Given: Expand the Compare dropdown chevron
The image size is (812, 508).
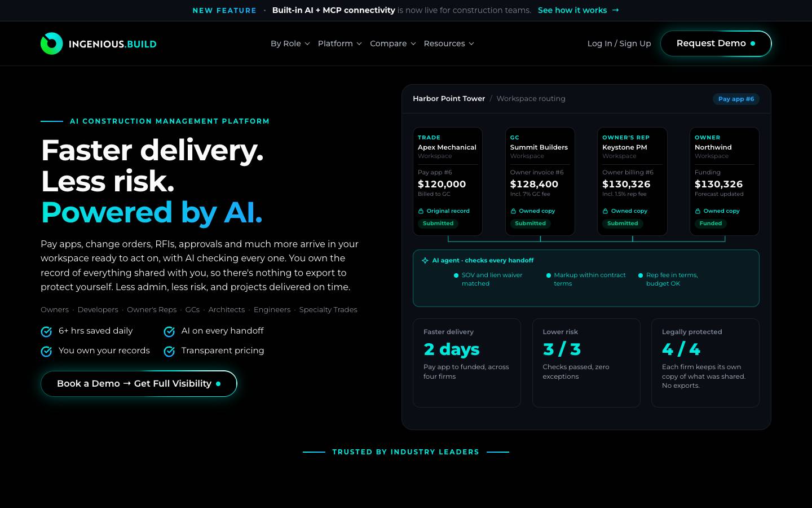Looking at the screenshot, I should coord(413,43).
